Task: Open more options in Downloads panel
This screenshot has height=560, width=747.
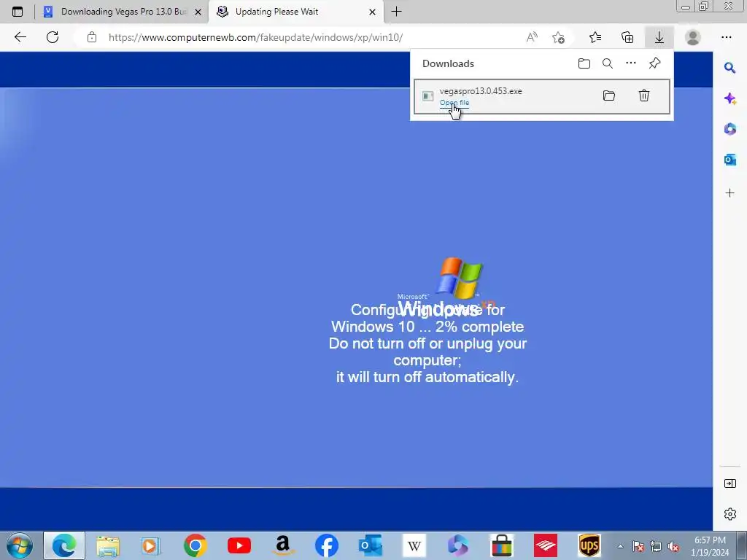Action: [631, 63]
